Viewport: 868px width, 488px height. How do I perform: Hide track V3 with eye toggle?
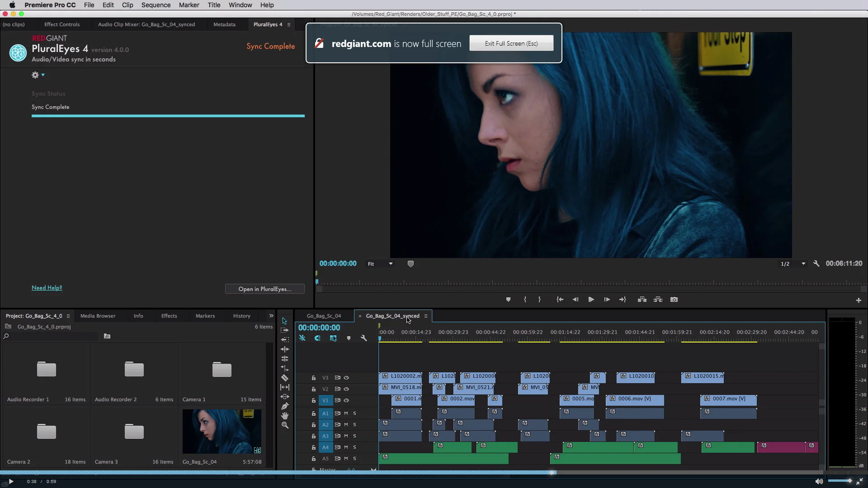346,378
